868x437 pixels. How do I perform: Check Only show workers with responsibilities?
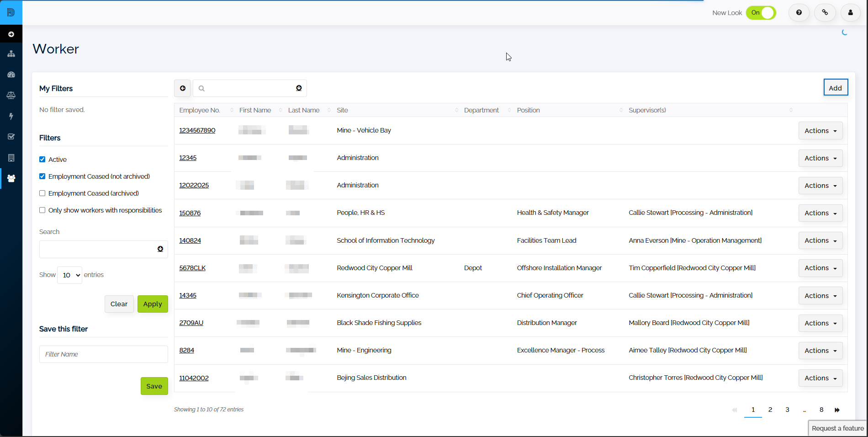[x=42, y=210]
